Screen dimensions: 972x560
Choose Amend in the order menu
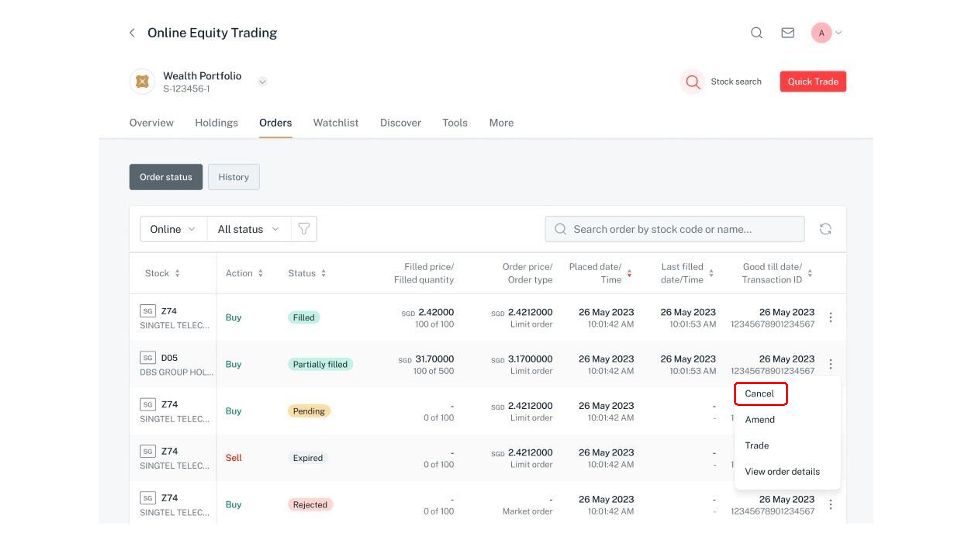(759, 420)
